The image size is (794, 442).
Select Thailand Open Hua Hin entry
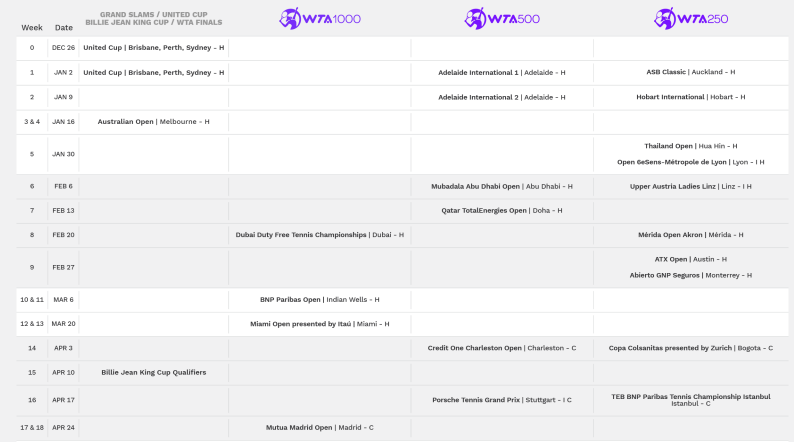pyautogui.click(x=691, y=146)
